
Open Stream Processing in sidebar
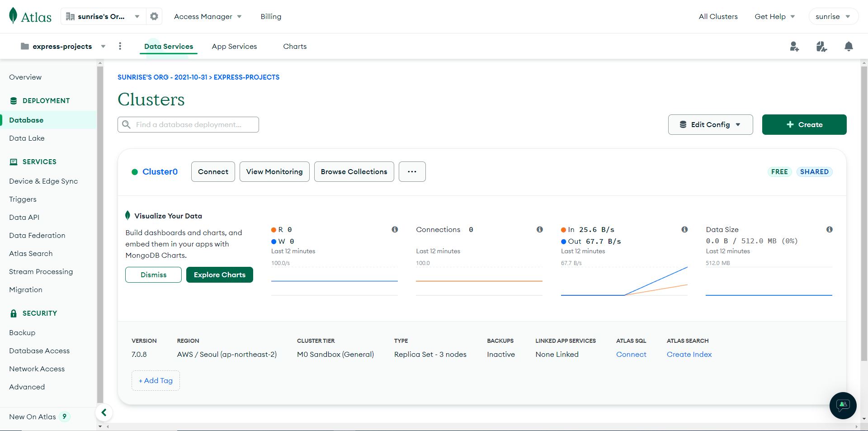tap(41, 271)
